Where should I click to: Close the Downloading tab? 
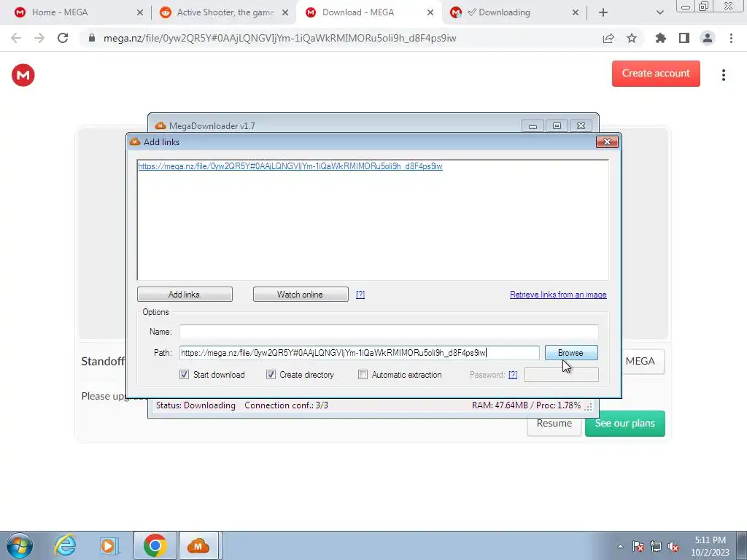[x=576, y=12]
